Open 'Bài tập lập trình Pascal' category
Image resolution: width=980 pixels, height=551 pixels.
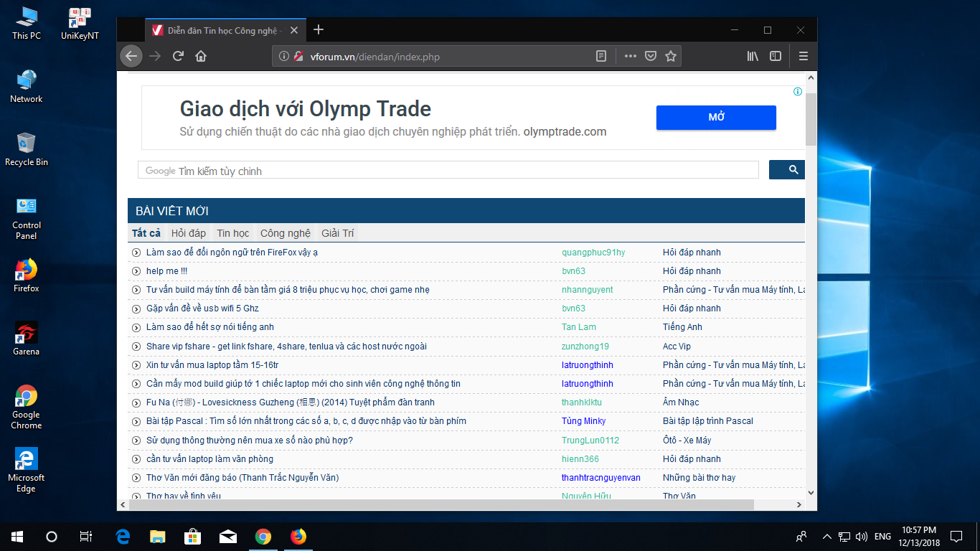(x=708, y=421)
